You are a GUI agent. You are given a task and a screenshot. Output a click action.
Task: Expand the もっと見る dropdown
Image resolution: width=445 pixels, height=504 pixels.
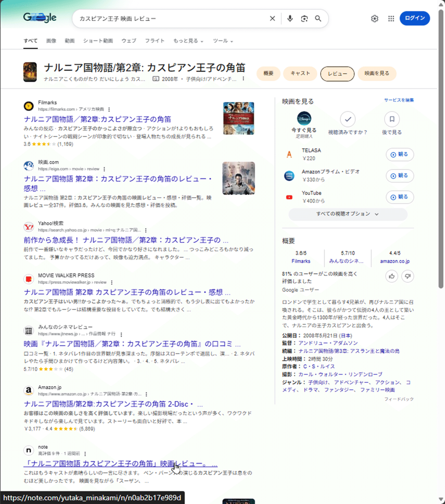pyautogui.click(x=188, y=41)
